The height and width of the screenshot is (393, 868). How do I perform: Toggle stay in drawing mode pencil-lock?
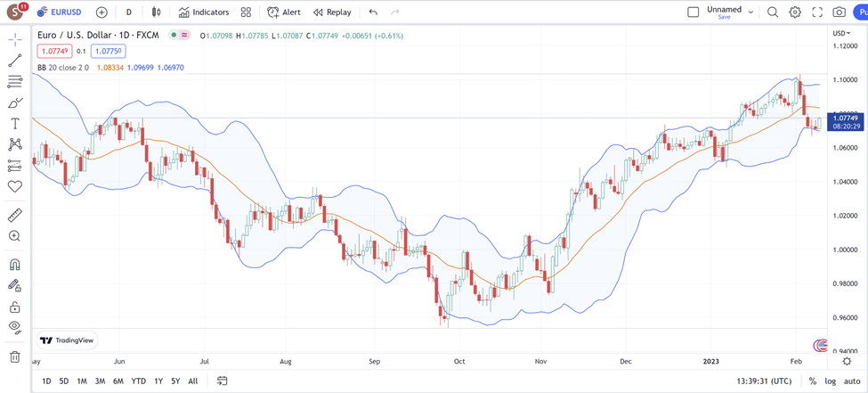tap(15, 285)
